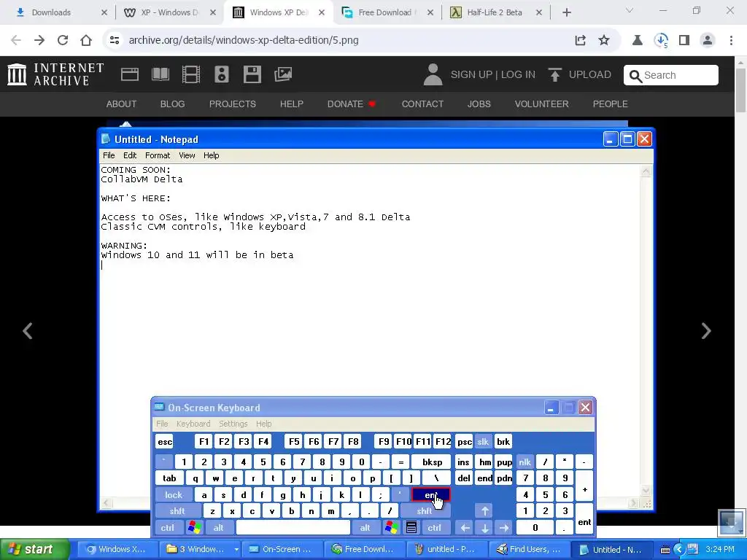Share this page using the share icon
747x560 pixels.
580,40
